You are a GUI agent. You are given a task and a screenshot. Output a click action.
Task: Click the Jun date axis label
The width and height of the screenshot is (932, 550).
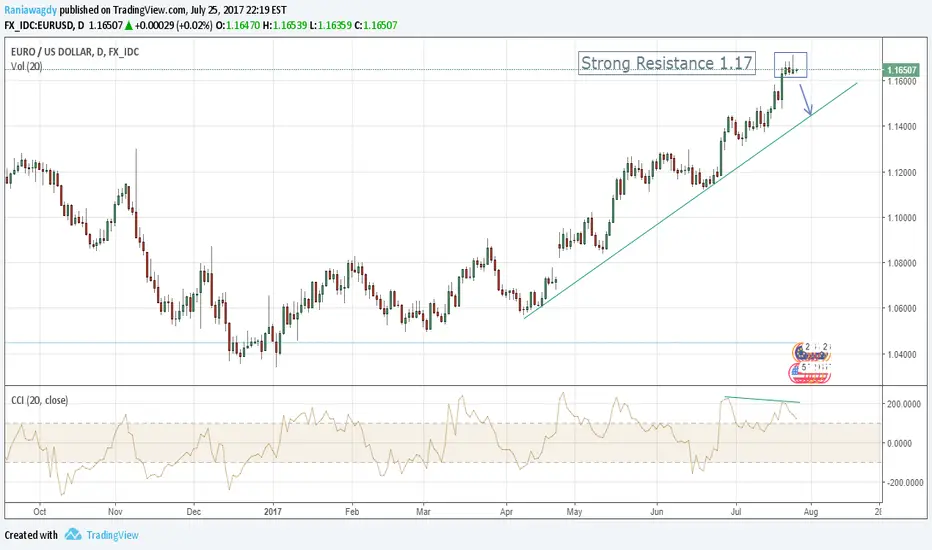coord(657,511)
